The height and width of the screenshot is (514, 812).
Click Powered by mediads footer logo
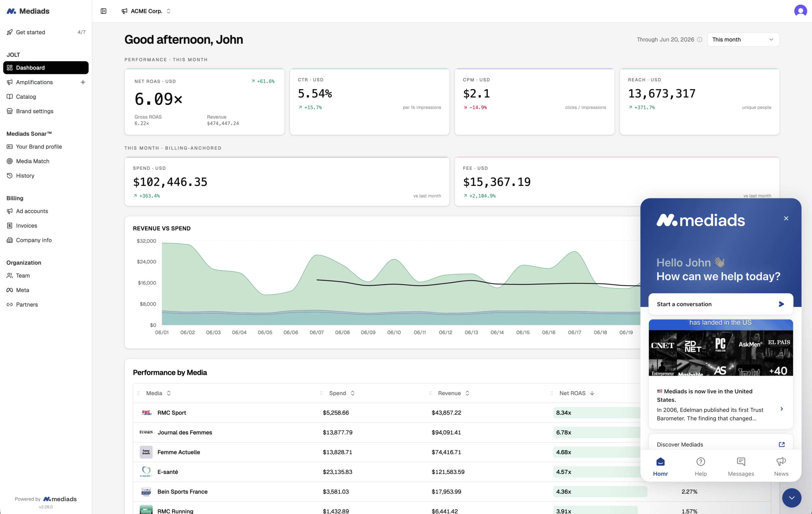click(60, 499)
